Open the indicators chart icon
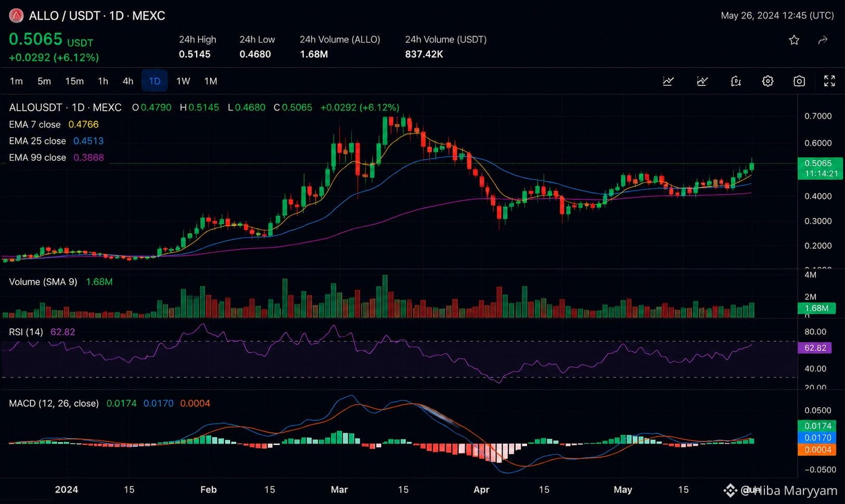The width and height of the screenshot is (845, 504). point(702,81)
